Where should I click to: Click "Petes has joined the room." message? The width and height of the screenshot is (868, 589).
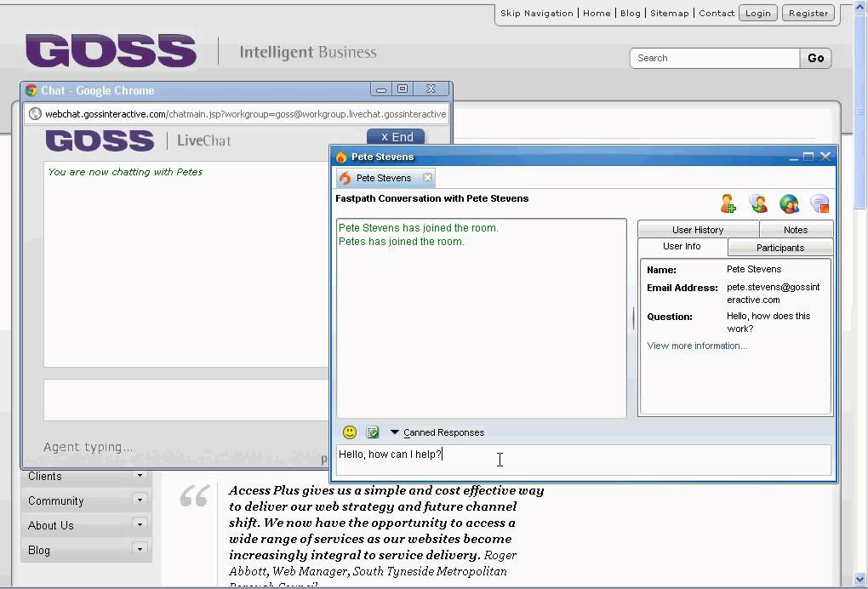pos(402,242)
